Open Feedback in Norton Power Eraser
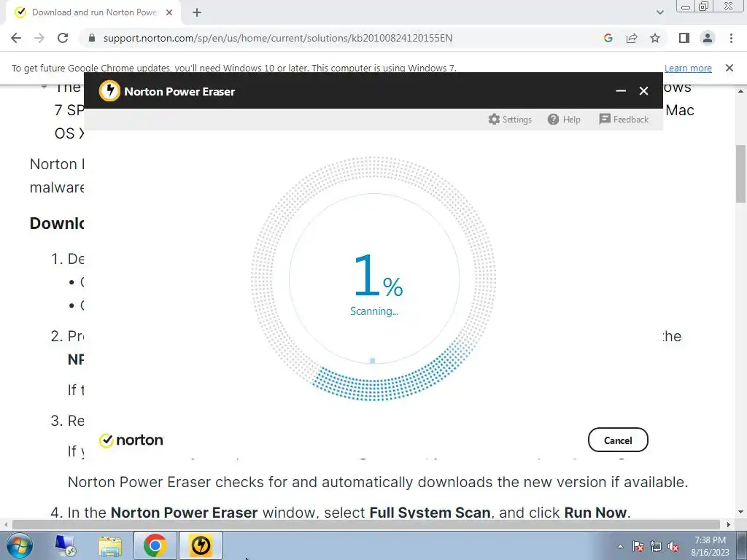This screenshot has width=747, height=560. coord(624,119)
